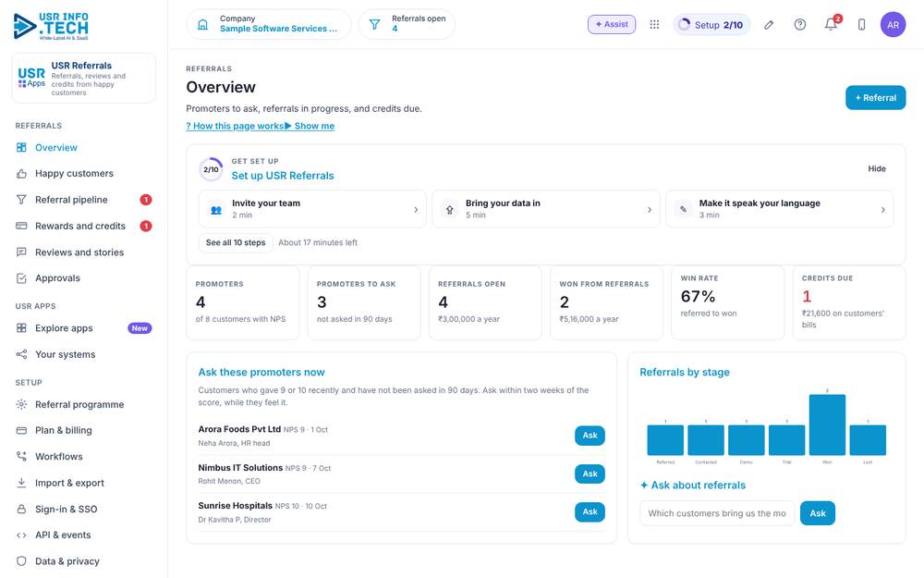This screenshot has height=578, width=924.
Task: Open the USR Referrals app switcher card
Action: (84, 78)
